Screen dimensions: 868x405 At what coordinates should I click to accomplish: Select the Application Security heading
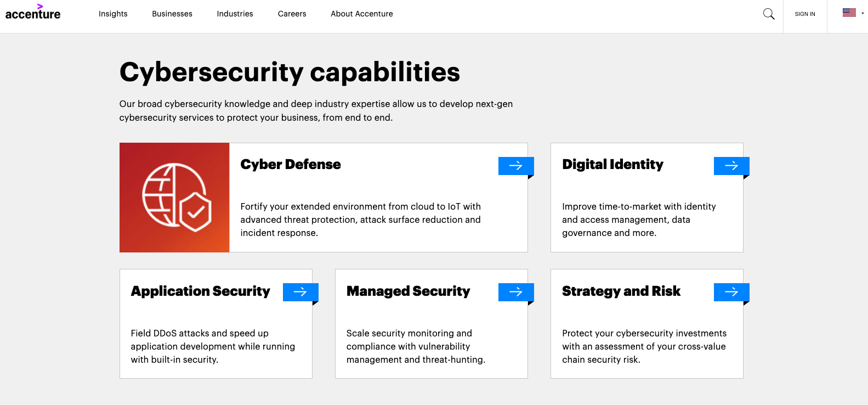pos(200,291)
